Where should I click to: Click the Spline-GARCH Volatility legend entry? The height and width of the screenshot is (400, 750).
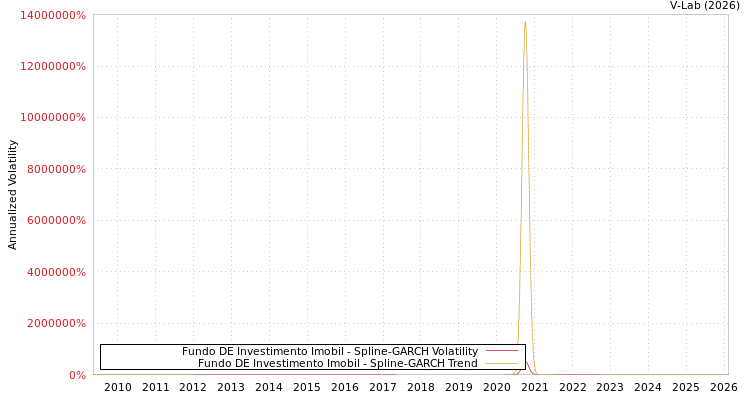[330, 351]
